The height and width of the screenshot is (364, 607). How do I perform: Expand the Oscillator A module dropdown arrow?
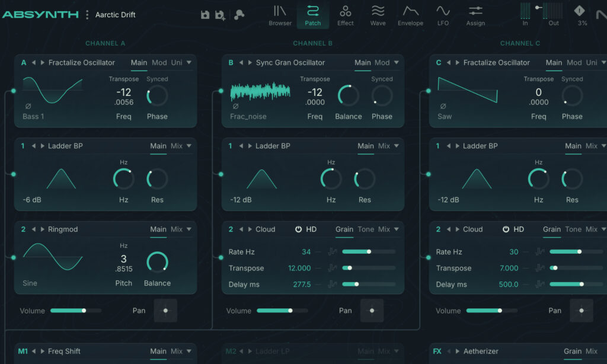point(189,62)
